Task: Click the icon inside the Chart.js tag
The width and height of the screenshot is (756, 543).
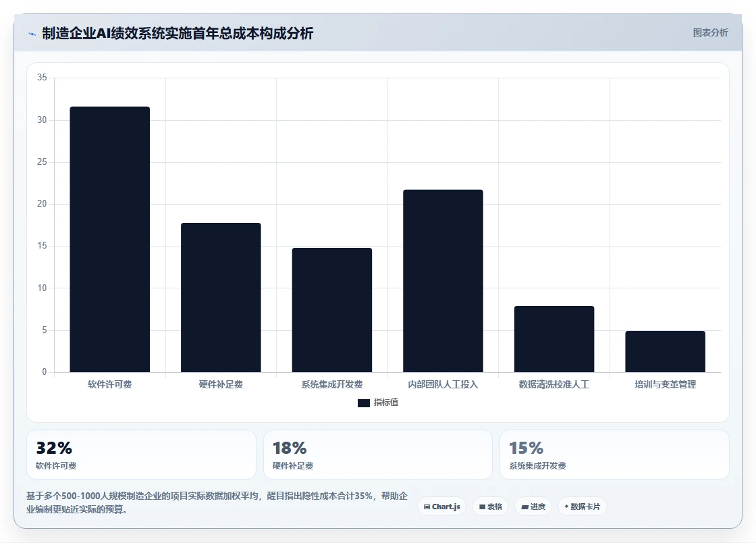Action: pyautogui.click(x=427, y=507)
